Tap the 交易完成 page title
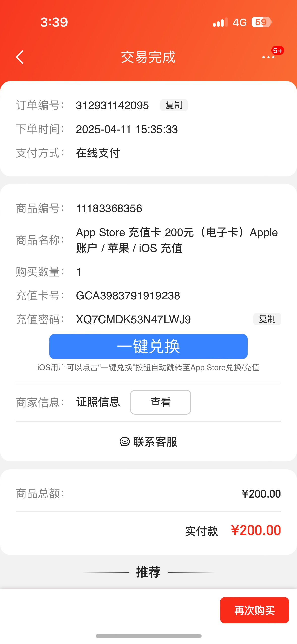Viewport: 297px width, 644px height. 148,57
